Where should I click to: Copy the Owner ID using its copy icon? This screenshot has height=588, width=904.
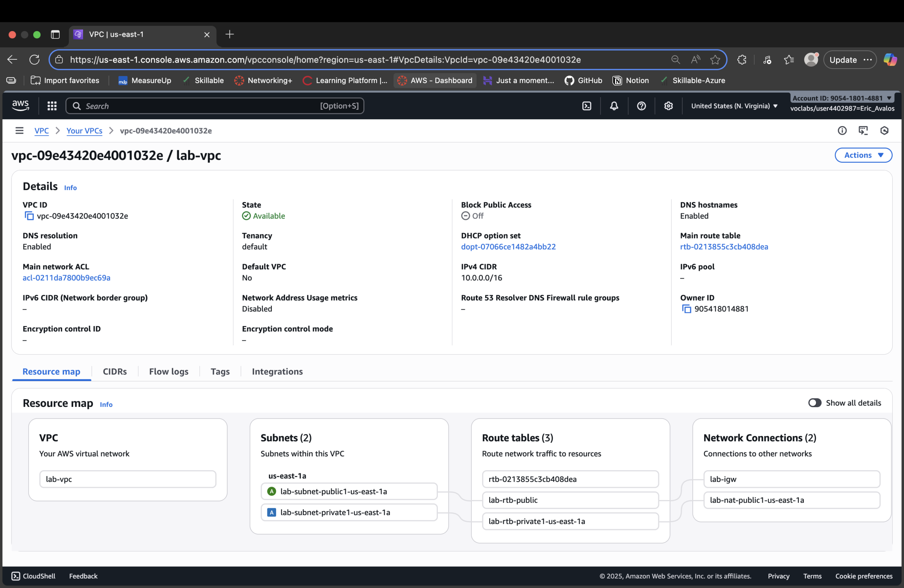[686, 309]
